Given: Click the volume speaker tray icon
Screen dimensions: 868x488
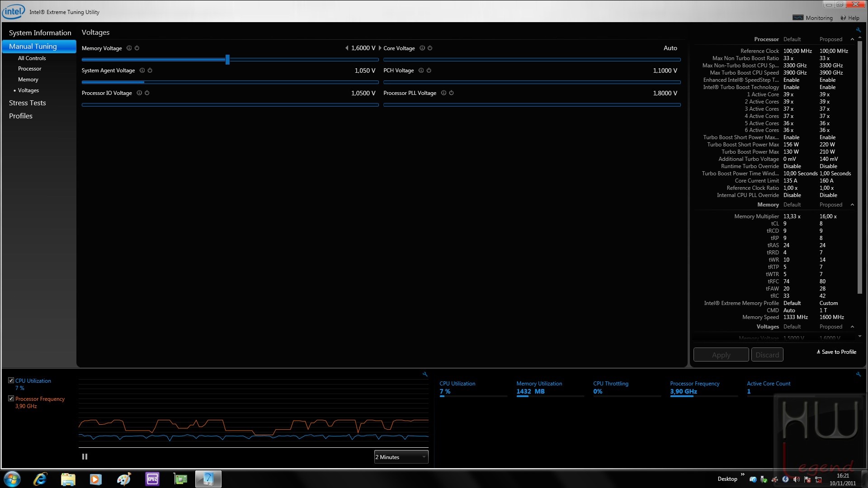Looking at the screenshot, I should pyautogui.click(x=797, y=479).
